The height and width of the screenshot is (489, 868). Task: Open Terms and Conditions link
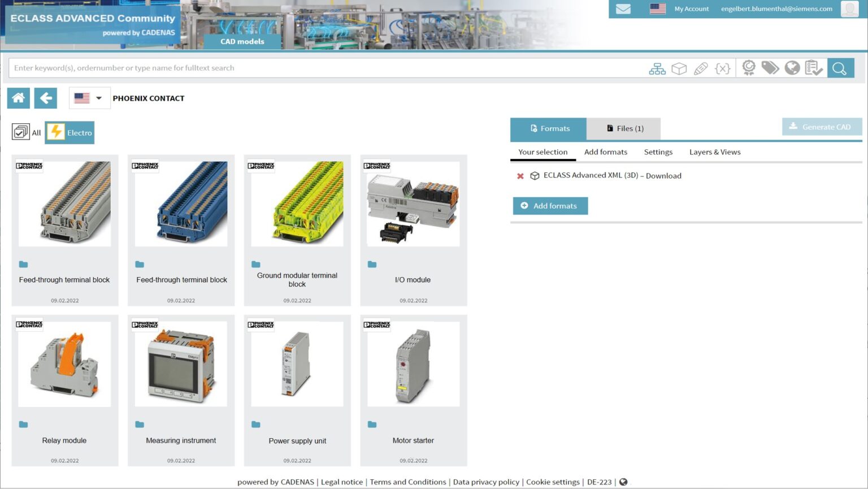point(408,482)
